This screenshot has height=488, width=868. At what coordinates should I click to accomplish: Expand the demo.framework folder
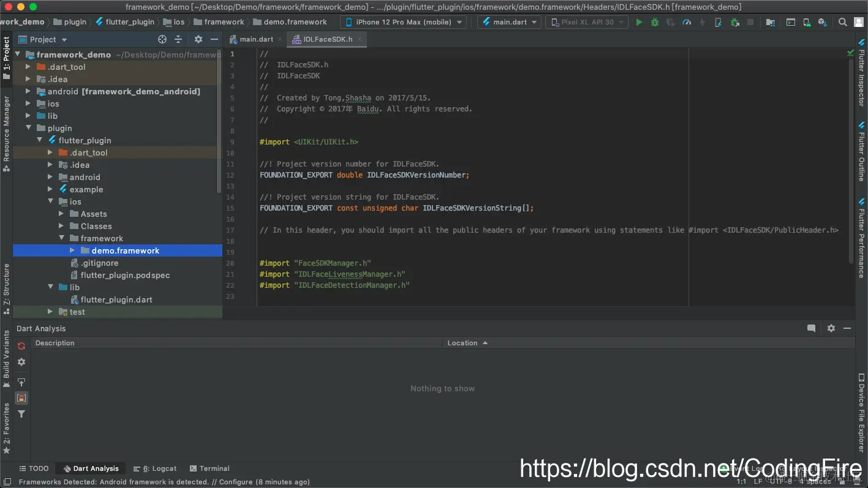pyautogui.click(x=72, y=250)
